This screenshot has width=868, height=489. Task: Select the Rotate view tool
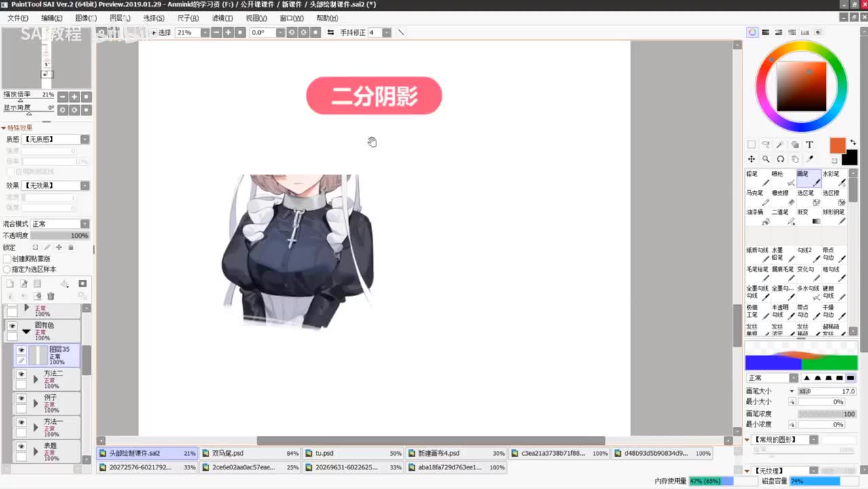tap(780, 159)
